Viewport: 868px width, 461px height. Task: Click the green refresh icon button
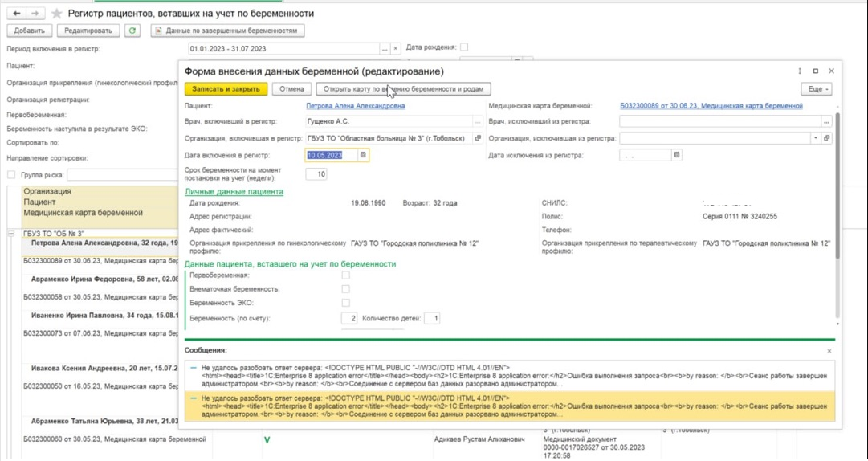coord(132,31)
